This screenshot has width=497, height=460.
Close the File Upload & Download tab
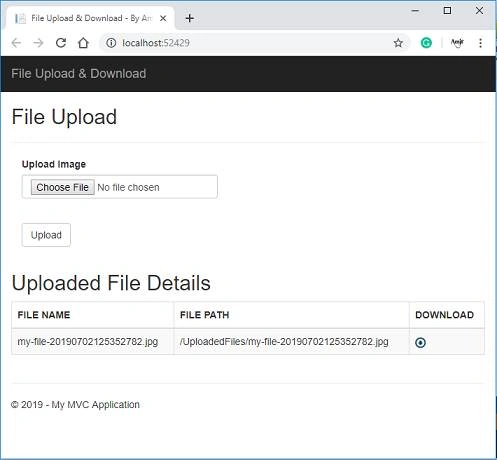[163, 18]
